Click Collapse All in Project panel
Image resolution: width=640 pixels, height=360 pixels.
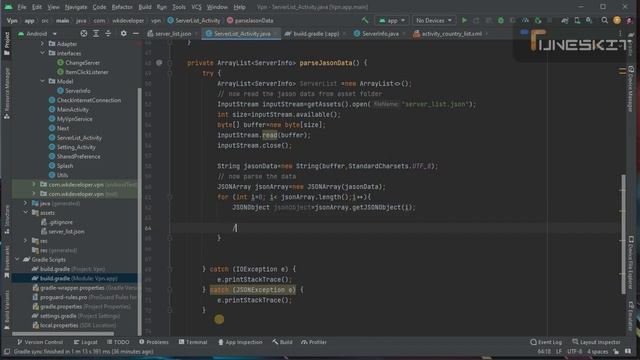(108, 33)
